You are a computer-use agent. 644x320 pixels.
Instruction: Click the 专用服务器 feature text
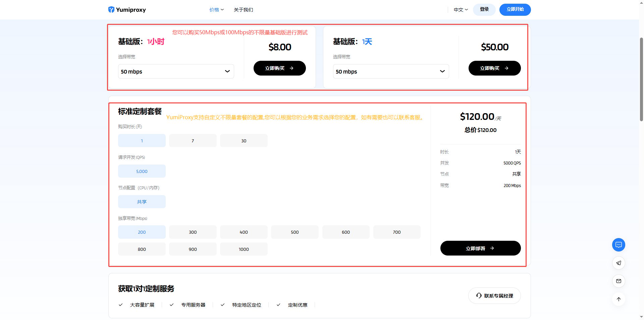click(193, 305)
